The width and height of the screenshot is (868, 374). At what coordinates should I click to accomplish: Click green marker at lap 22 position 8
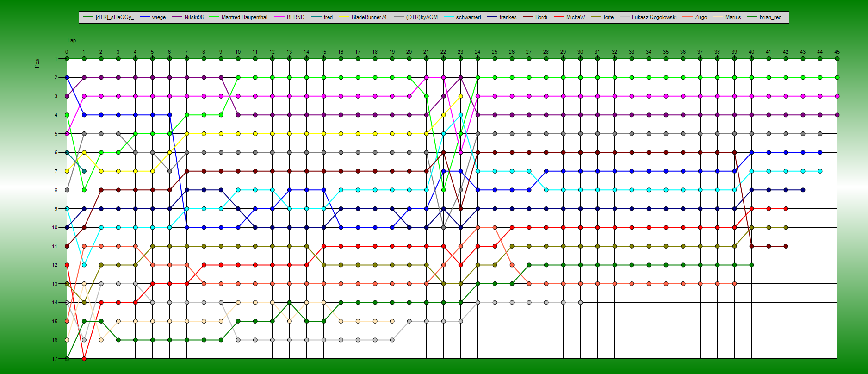coord(443,190)
